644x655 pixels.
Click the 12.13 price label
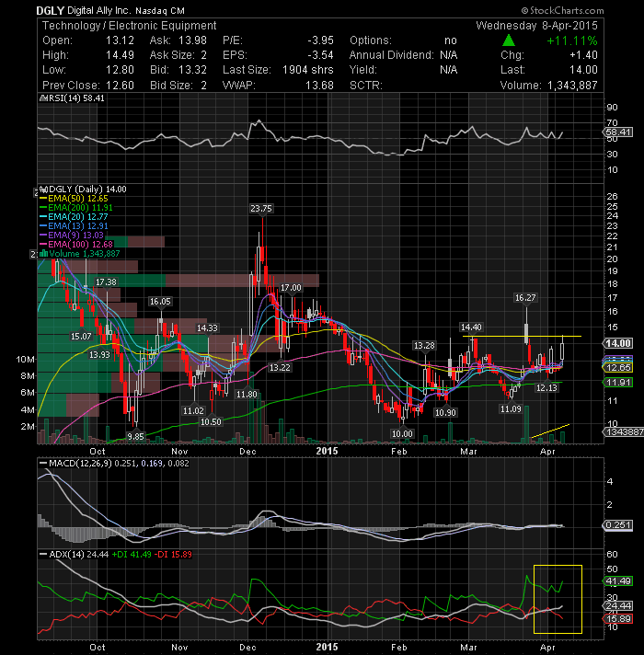tap(546, 387)
